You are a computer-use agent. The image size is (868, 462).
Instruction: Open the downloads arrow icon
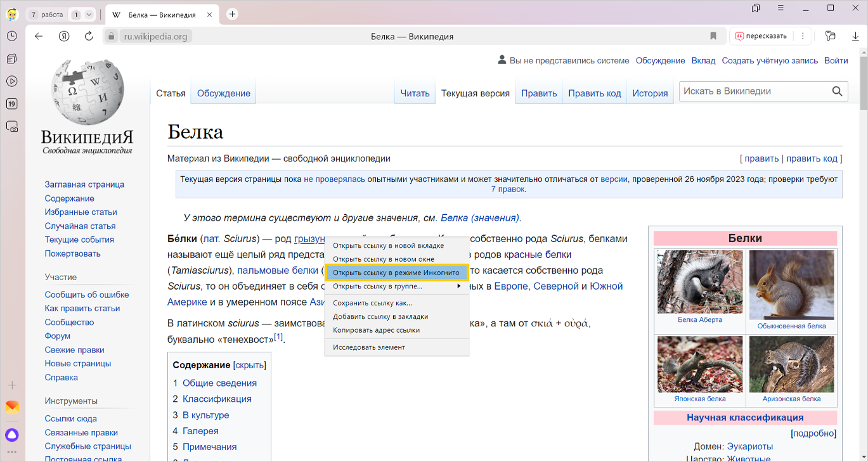855,36
